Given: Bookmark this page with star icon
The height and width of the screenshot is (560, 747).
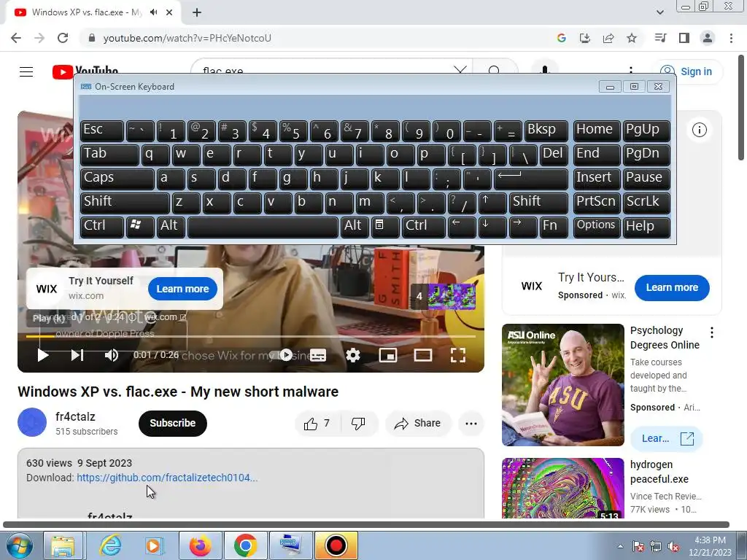Looking at the screenshot, I should pyautogui.click(x=632, y=38).
